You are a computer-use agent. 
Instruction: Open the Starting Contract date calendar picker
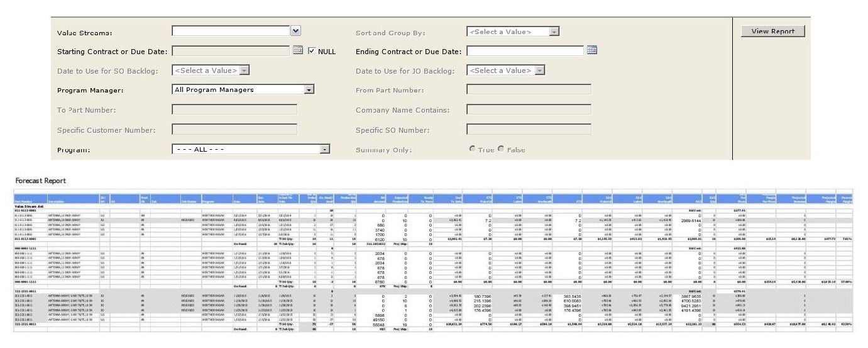point(298,50)
